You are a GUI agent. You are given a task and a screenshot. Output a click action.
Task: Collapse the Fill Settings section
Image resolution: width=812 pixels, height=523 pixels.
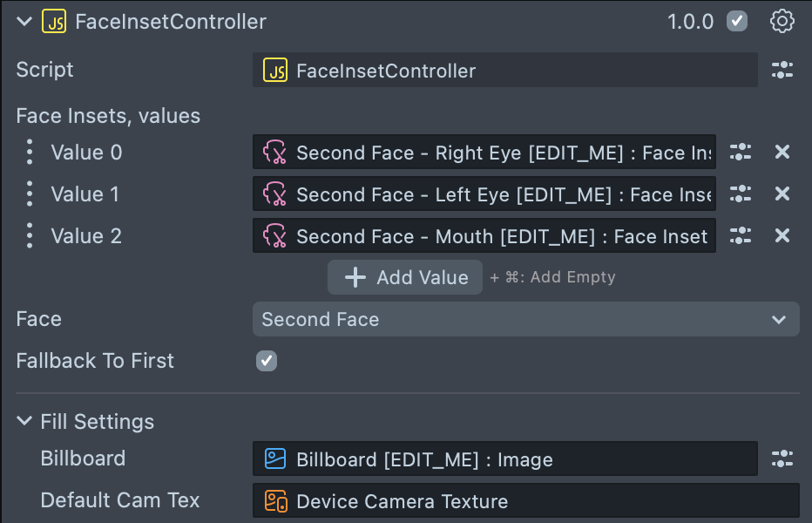(24, 422)
